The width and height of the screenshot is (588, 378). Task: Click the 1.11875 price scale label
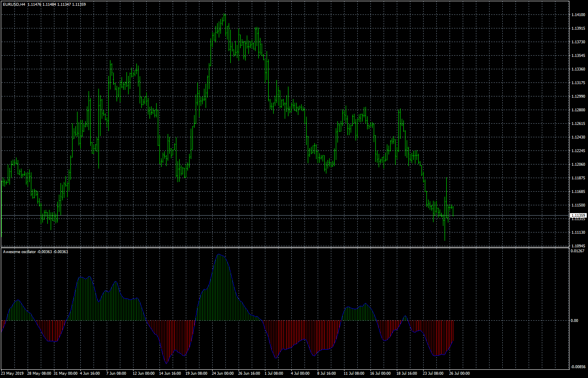[x=578, y=178]
